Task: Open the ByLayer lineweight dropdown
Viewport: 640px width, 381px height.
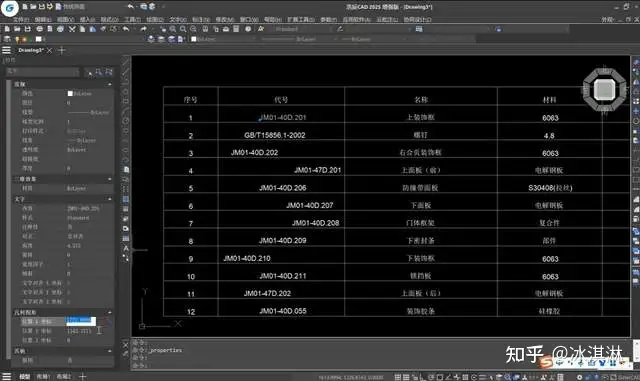Action: click(372, 39)
